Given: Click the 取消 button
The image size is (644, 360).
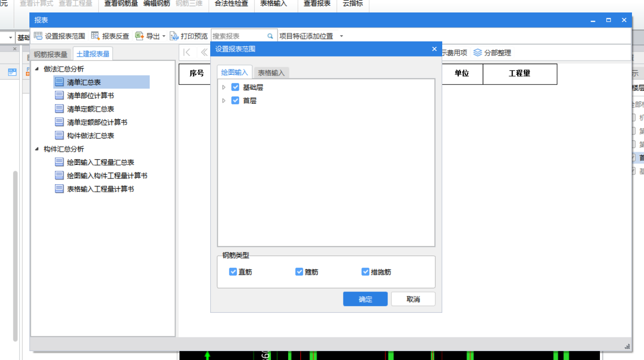Looking at the screenshot, I should (x=413, y=299).
